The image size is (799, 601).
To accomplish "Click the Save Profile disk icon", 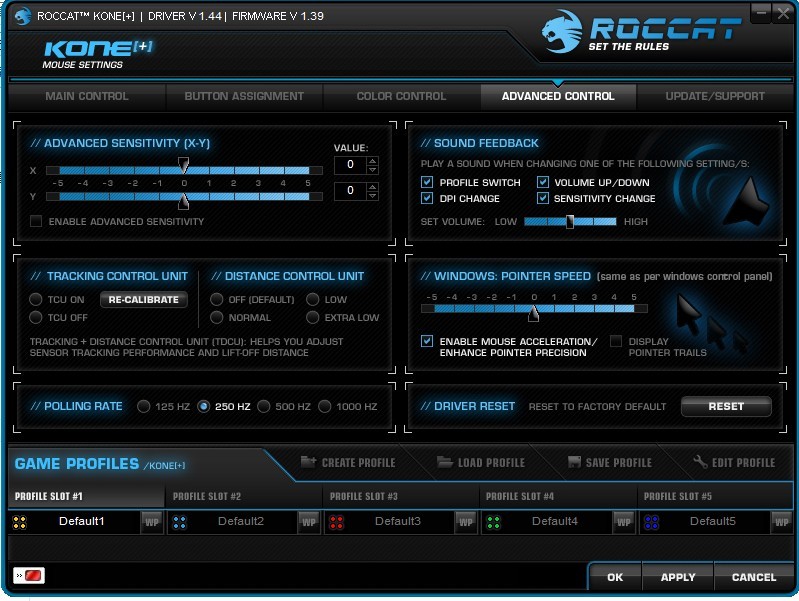I will tap(574, 462).
